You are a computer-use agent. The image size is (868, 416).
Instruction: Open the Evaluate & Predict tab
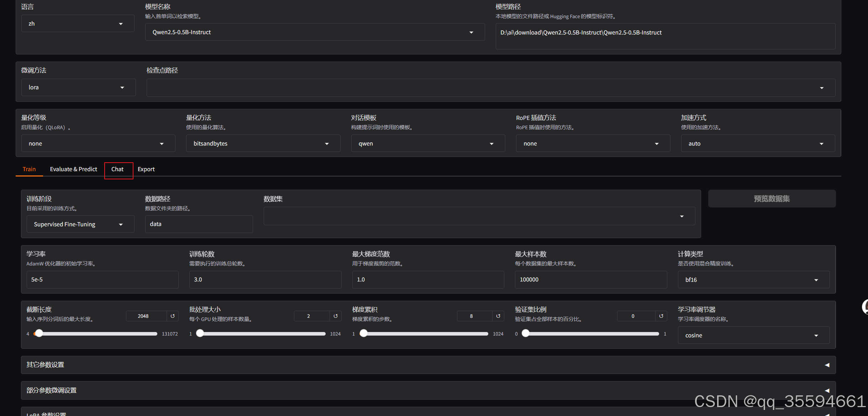click(x=73, y=169)
